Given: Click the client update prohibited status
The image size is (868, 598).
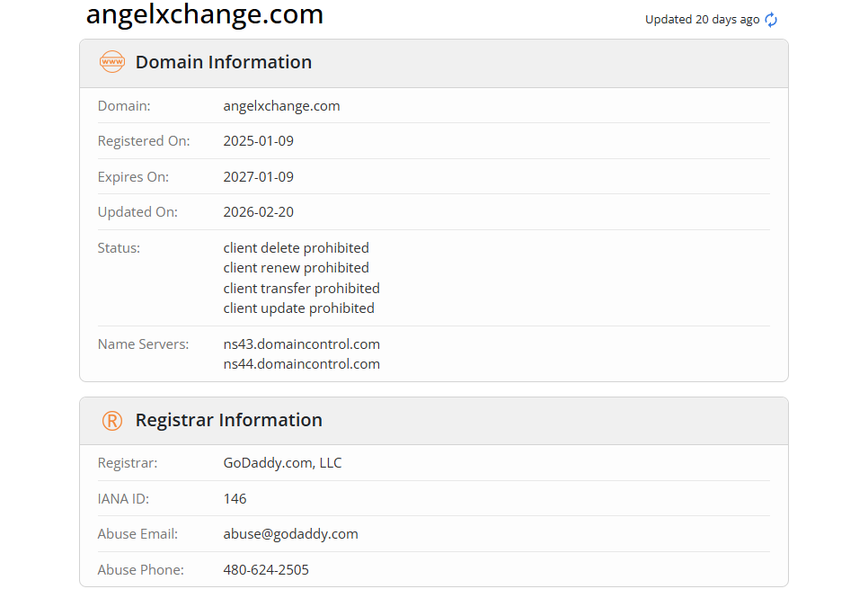Looking at the screenshot, I should (x=298, y=308).
